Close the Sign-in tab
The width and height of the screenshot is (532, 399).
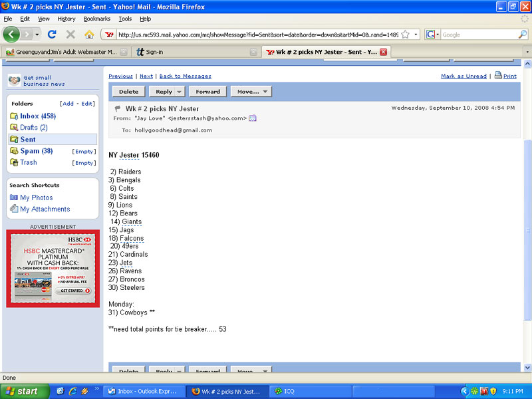[x=253, y=51]
